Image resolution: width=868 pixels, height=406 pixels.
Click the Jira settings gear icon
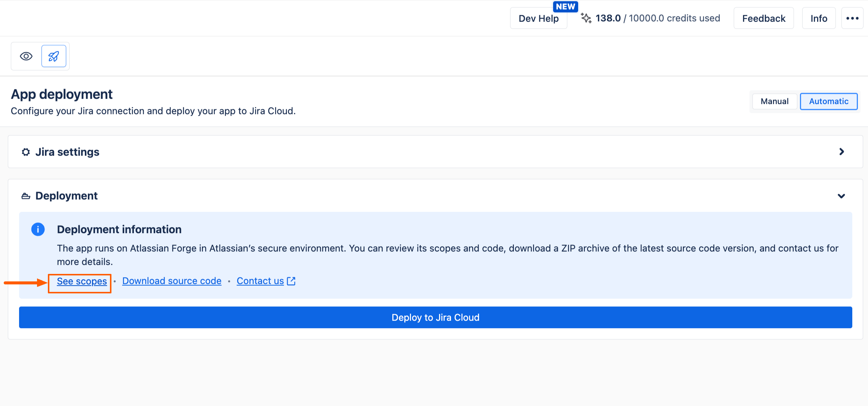26,152
